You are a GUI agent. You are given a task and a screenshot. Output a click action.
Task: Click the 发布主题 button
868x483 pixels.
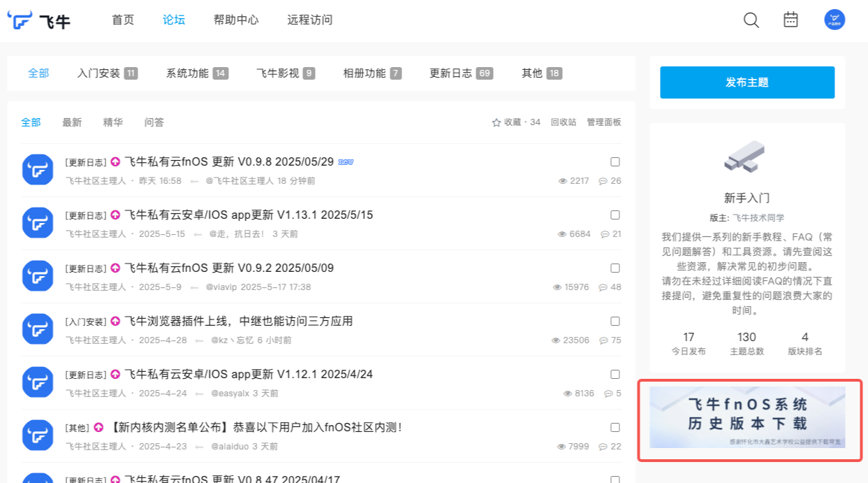click(x=747, y=82)
